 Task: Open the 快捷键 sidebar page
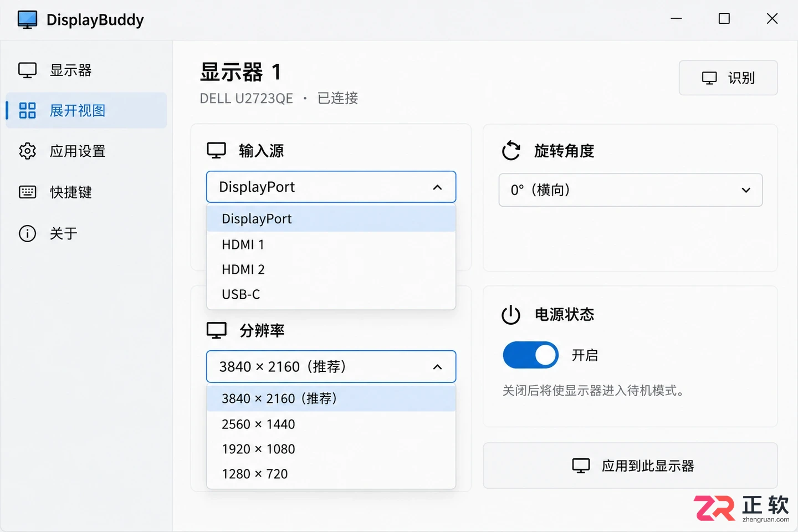[x=86, y=192]
